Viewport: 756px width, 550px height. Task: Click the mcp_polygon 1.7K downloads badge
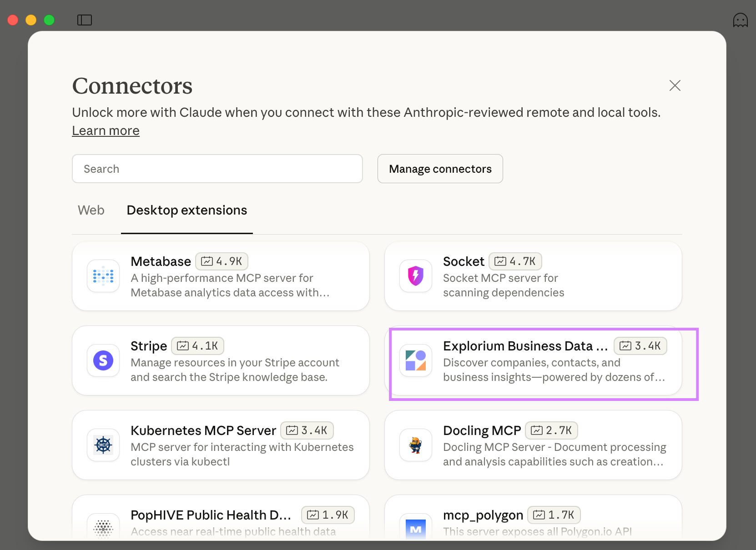pos(554,515)
